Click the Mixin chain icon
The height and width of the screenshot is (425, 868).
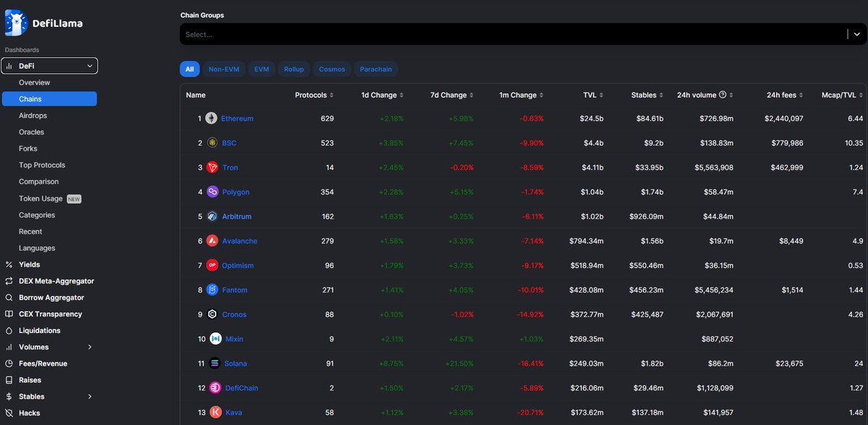[216, 339]
